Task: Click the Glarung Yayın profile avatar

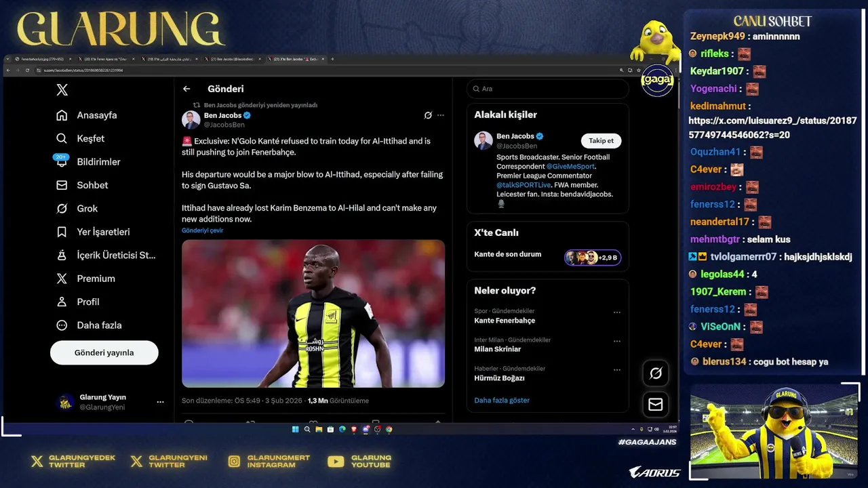Action: [x=66, y=402]
